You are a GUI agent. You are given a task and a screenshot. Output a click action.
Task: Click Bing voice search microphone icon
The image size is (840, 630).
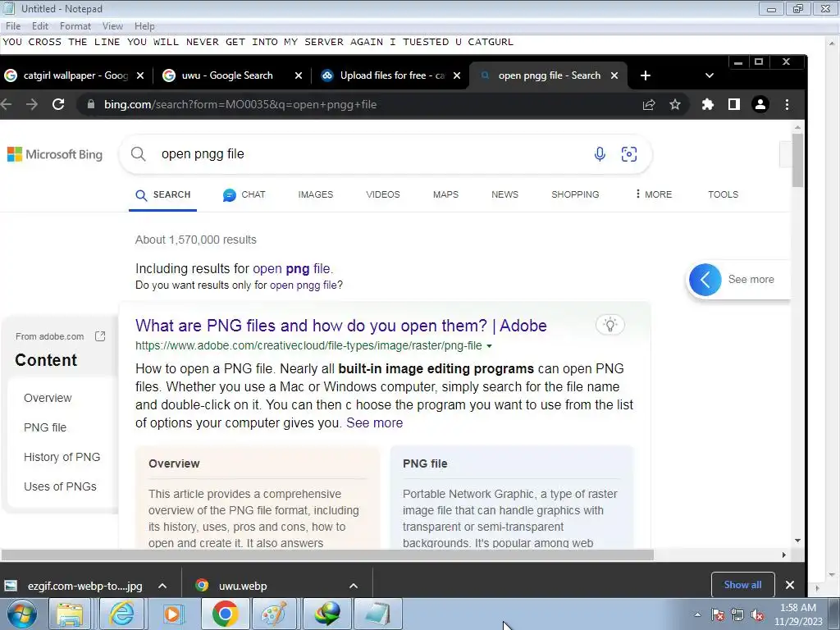click(x=600, y=154)
